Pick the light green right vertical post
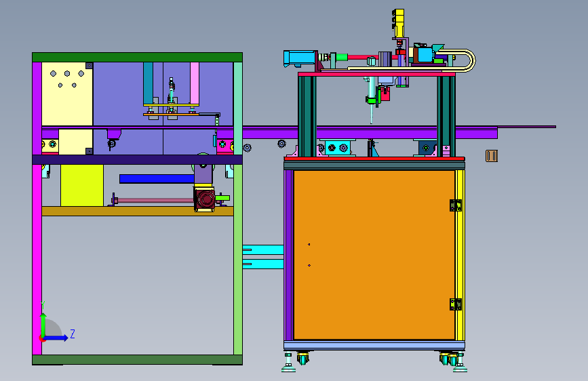This screenshot has height=381, width=588. pyautogui.click(x=238, y=260)
